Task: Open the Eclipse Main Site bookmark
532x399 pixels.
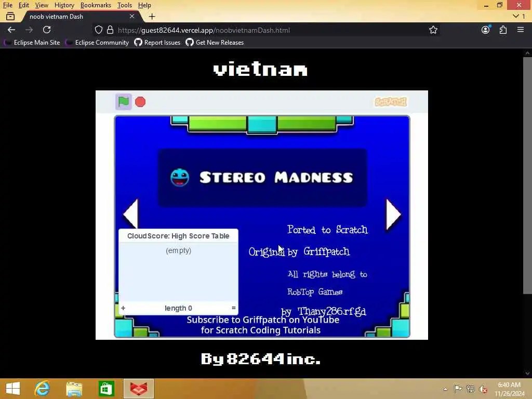Action: coord(33,43)
